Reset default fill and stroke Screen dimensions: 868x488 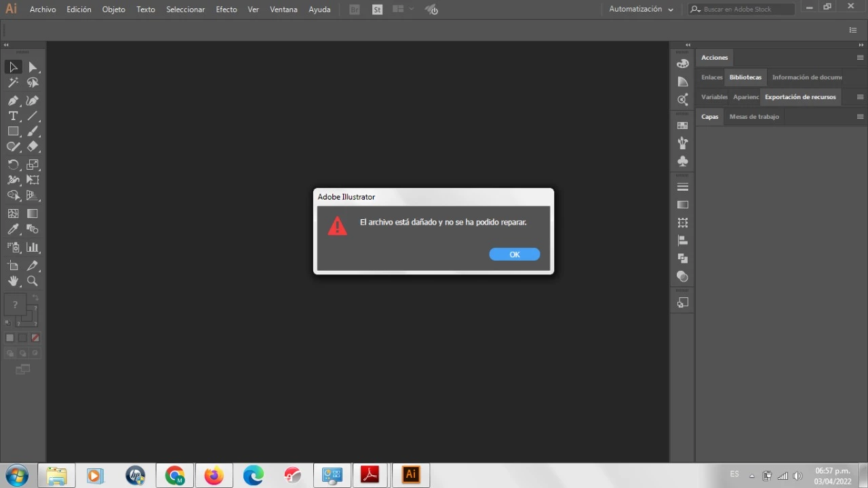(x=8, y=323)
